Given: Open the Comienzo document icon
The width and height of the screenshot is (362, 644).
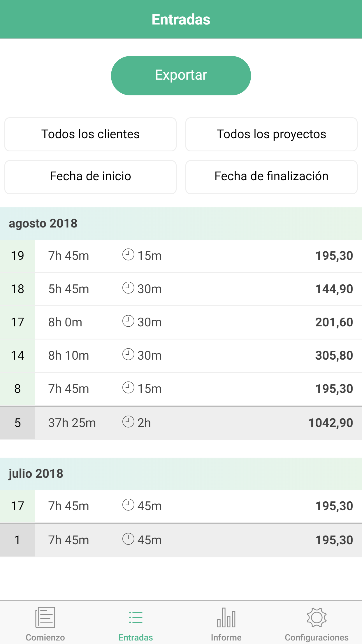Looking at the screenshot, I should pyautogui.click(x=45, y=617).
